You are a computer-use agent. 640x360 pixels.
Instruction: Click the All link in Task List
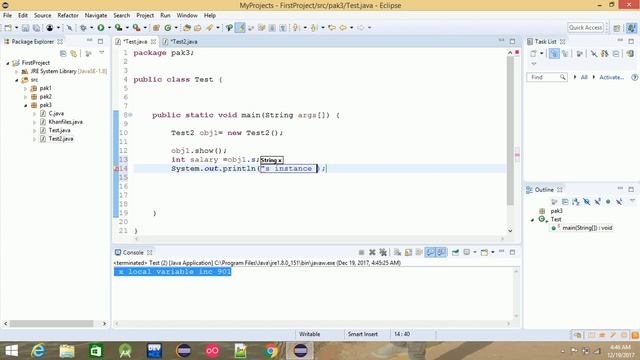[584, 77]
